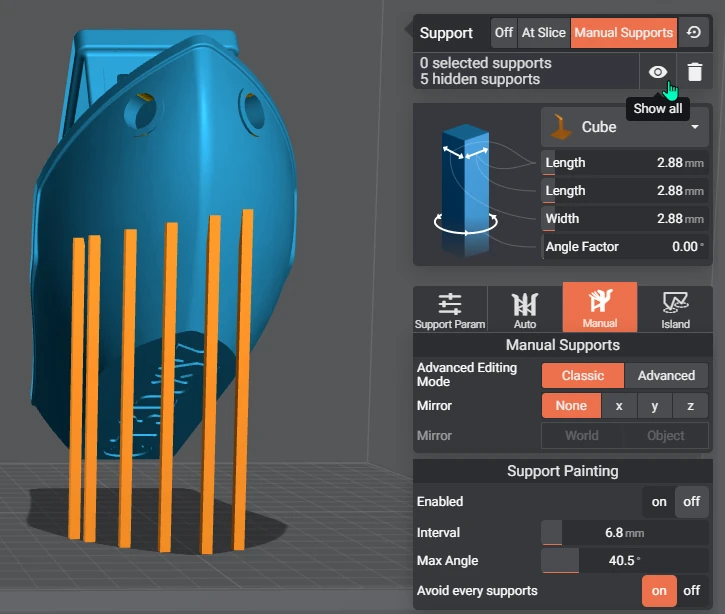Click the 'Support Painting' section header
The width and height of the screenshot is (725, 614).
point(562,471)
